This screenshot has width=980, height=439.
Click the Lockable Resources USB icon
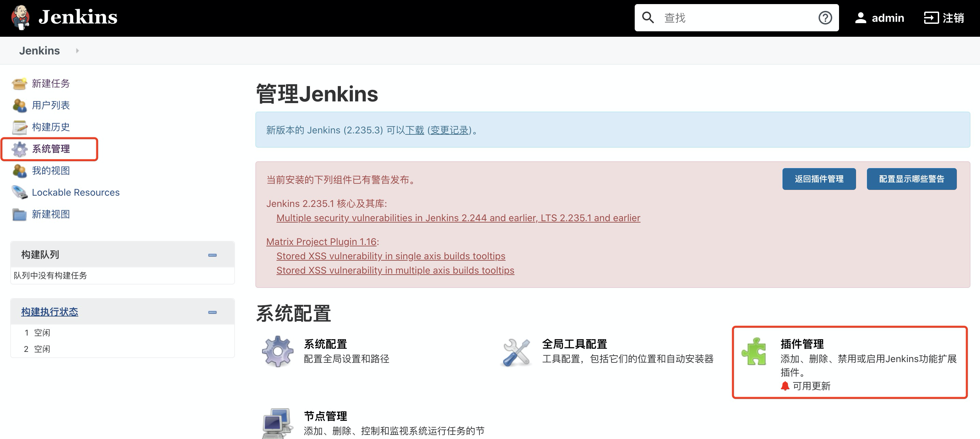tap(19, 192)
